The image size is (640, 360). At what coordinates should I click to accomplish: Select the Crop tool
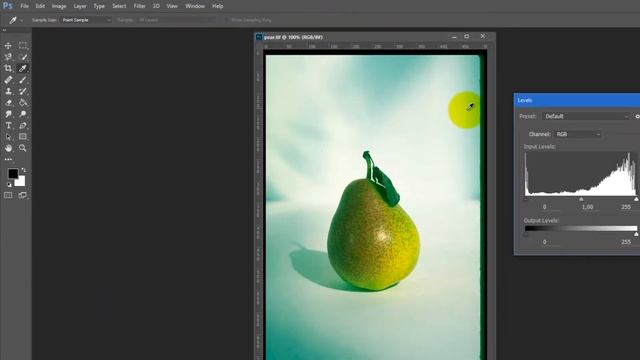(x=8, y=68)
